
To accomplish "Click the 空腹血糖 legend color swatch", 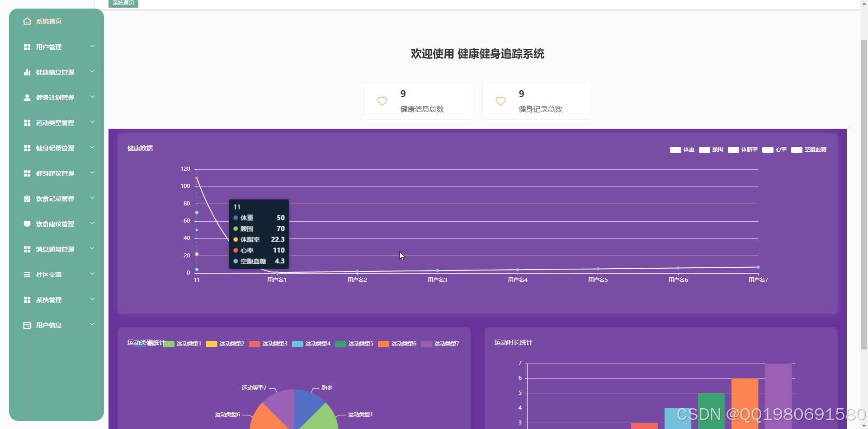I will coord(797,149).
